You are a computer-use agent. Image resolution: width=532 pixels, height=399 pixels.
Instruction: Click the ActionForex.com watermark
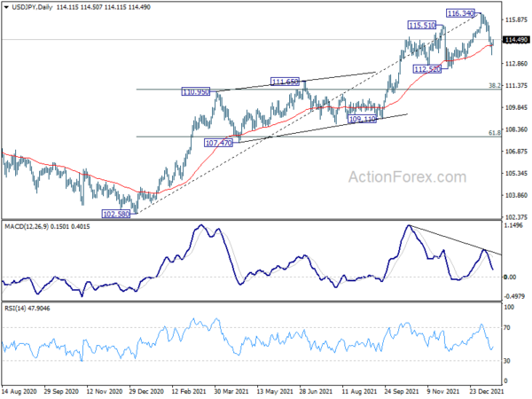pos(408,177)
